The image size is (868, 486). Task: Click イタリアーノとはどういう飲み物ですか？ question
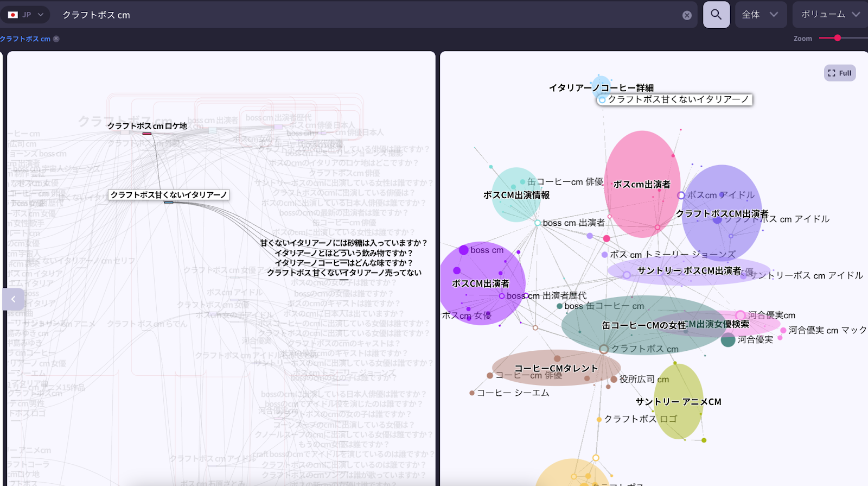pos(344,253)
